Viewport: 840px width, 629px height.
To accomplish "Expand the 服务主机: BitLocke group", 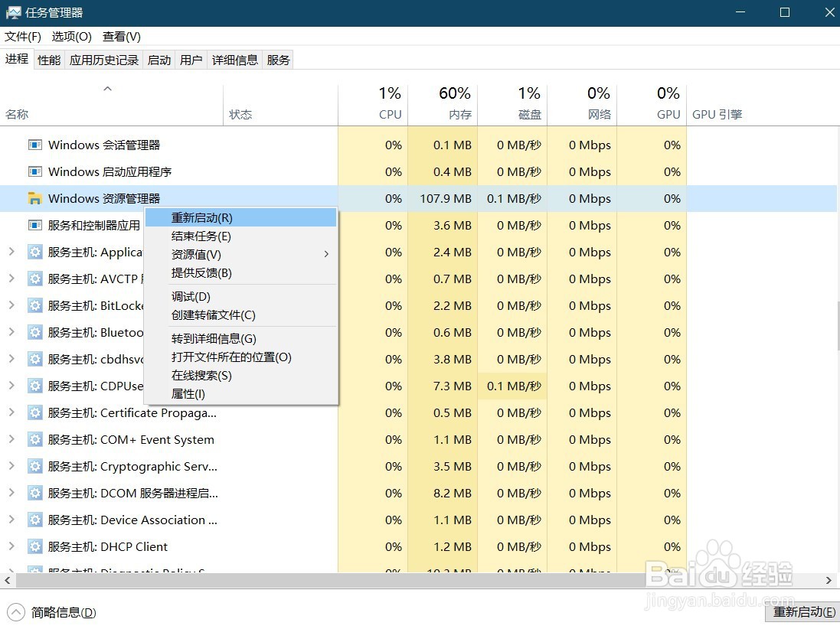I will click(11, 305).
